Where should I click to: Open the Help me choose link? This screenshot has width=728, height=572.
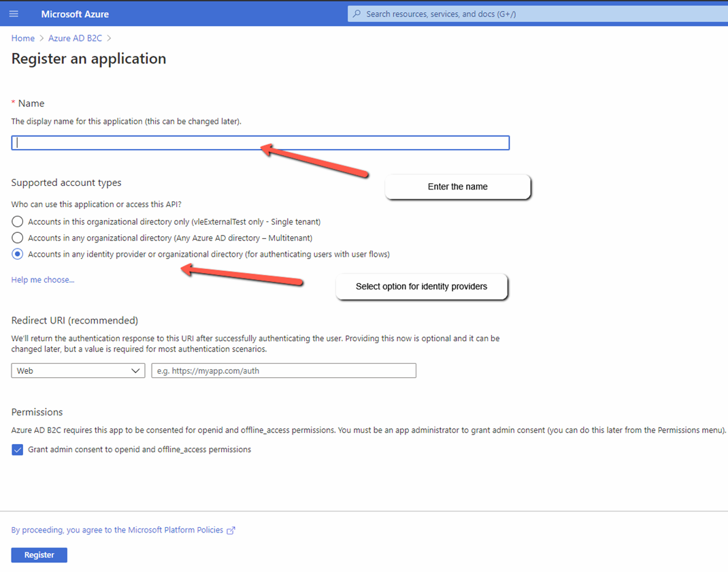[43, 280]
